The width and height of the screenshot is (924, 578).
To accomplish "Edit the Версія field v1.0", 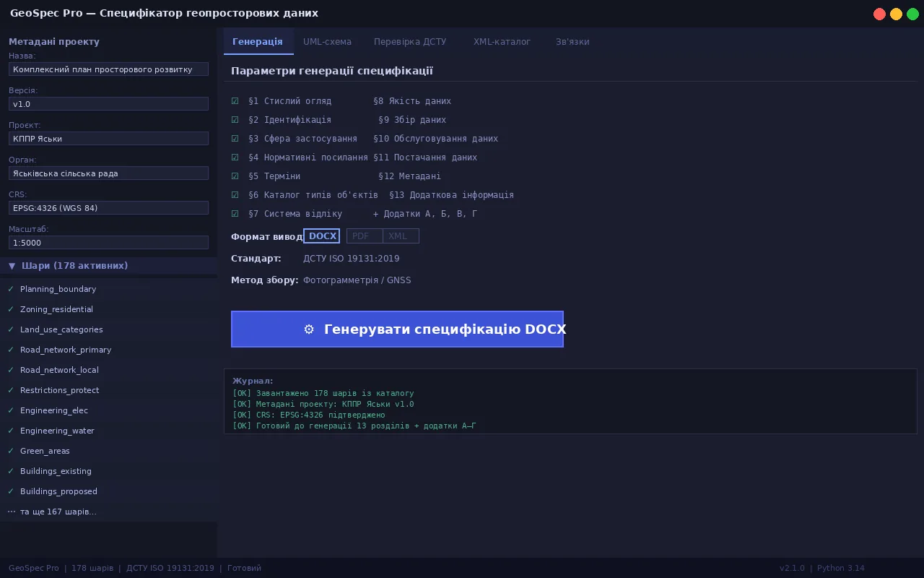I will point(108,104).
